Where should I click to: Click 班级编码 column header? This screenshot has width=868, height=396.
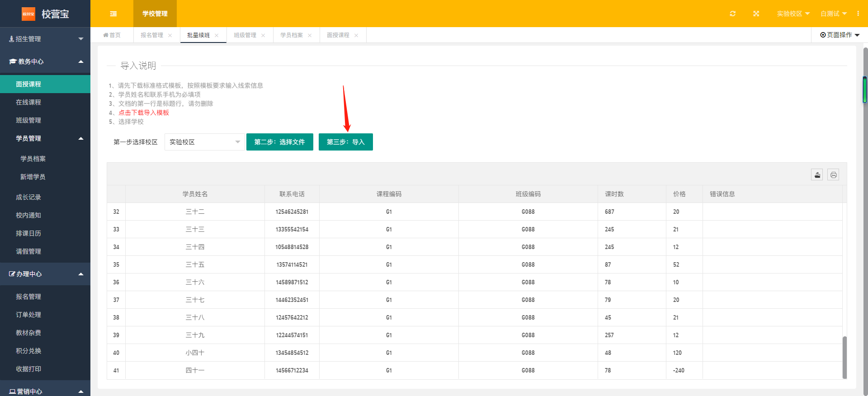(528, 194)
